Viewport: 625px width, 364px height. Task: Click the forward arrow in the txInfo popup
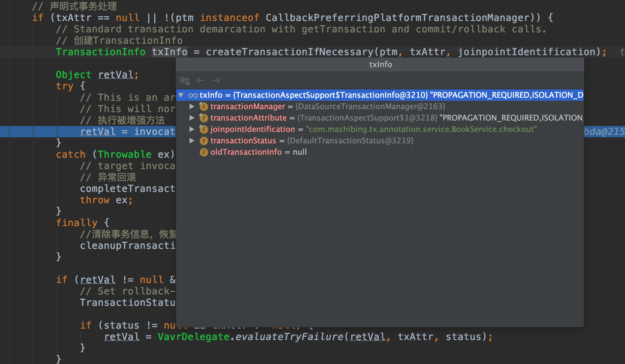[x=216, y=80]
